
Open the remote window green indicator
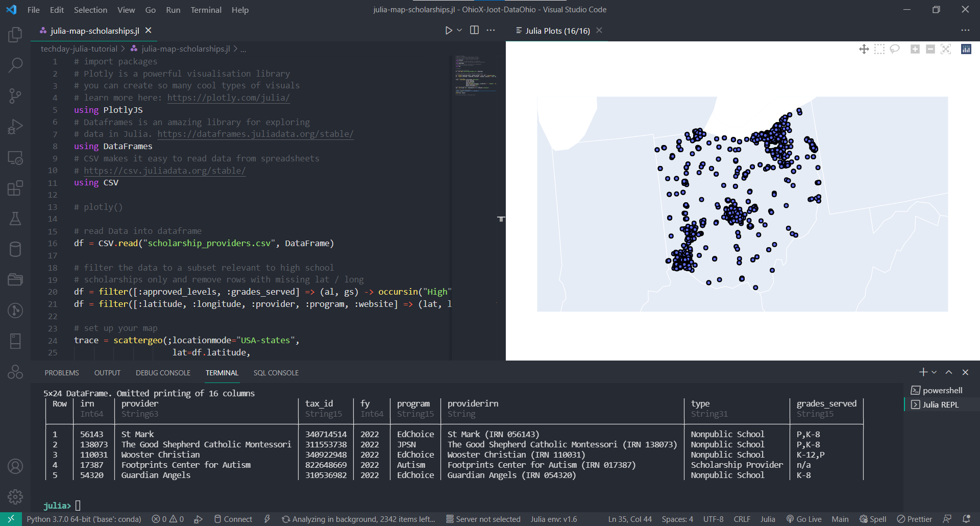click(11, 519)
